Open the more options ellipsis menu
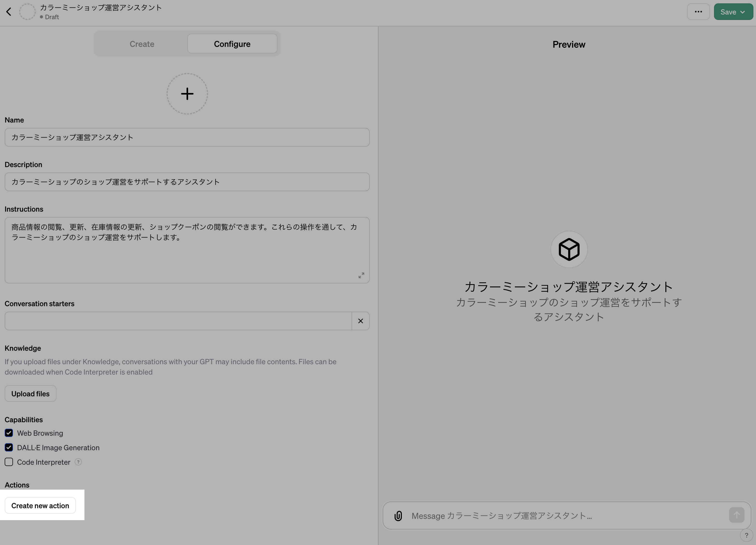Viewport: 756px width, 545px height. point(698,11)
